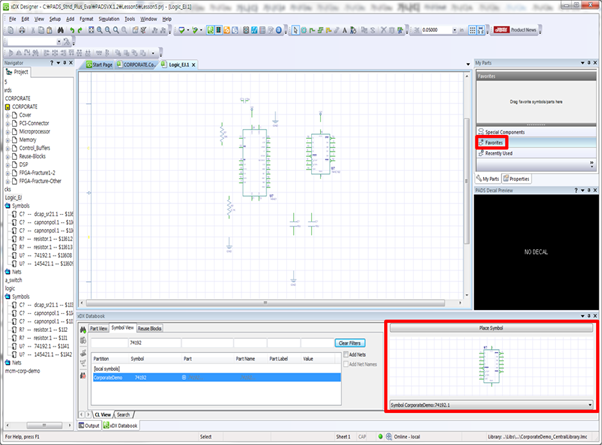602x445 pixels.
Task: Switch to the My Parts bottom tab
Action: click(488, 179)
